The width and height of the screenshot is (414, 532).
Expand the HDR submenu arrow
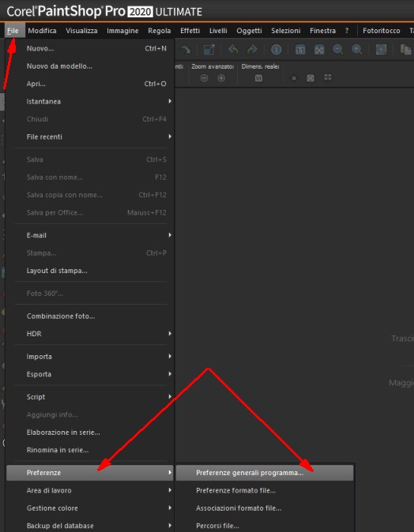170,334
